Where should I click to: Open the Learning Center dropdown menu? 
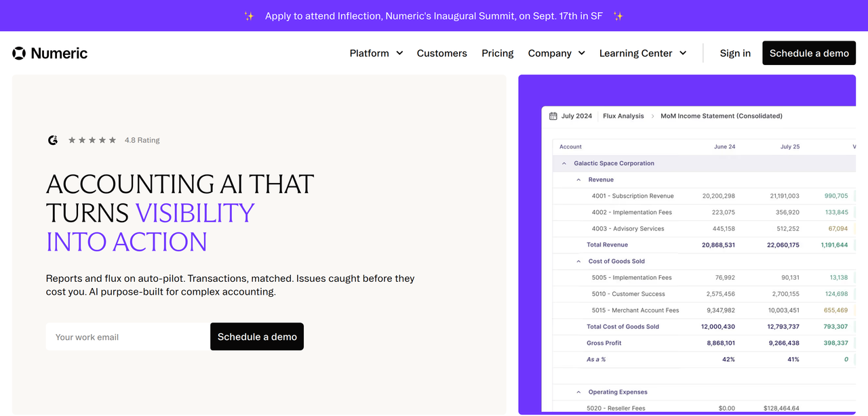coord(643,53)
